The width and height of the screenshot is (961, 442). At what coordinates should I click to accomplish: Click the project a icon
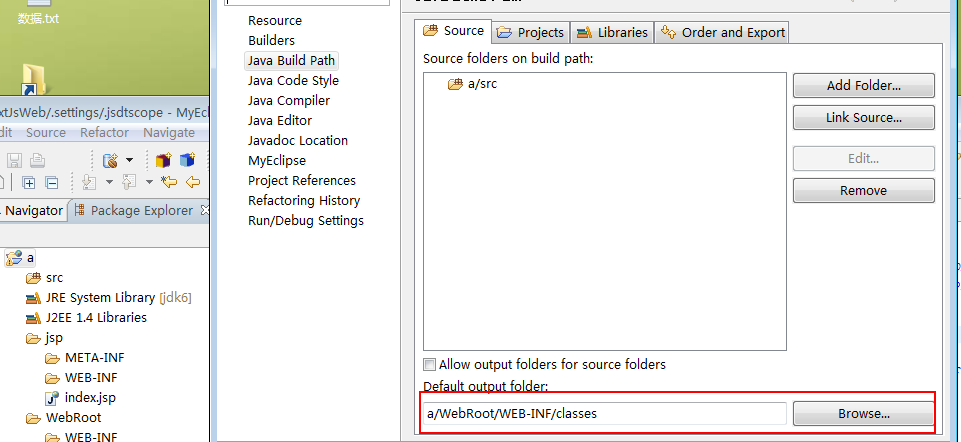tap(14, 257)
